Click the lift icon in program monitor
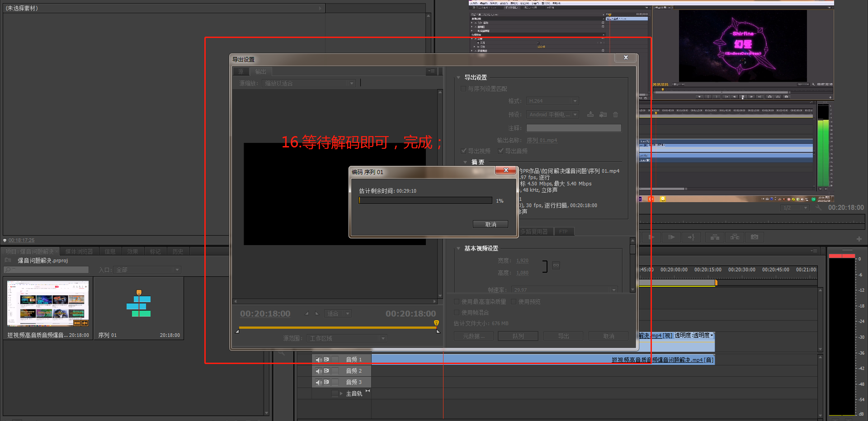Screen dimensions: 868x421 coord(715,237)
